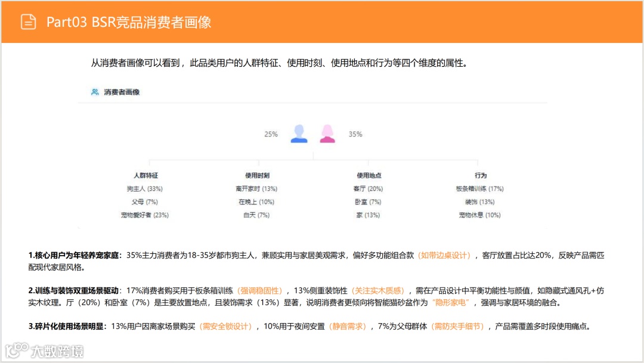The height and width of the screenshot is (363, 644).
Task: Click the document icon in the orange header
Action: click(x=29, y=22)
